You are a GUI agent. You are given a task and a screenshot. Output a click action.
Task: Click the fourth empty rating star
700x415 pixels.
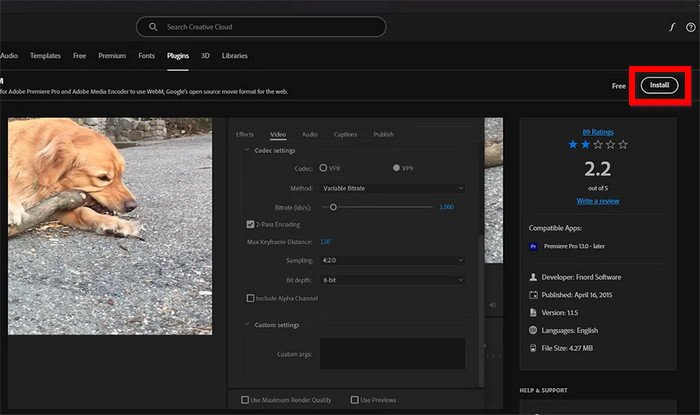pos(610,145)
